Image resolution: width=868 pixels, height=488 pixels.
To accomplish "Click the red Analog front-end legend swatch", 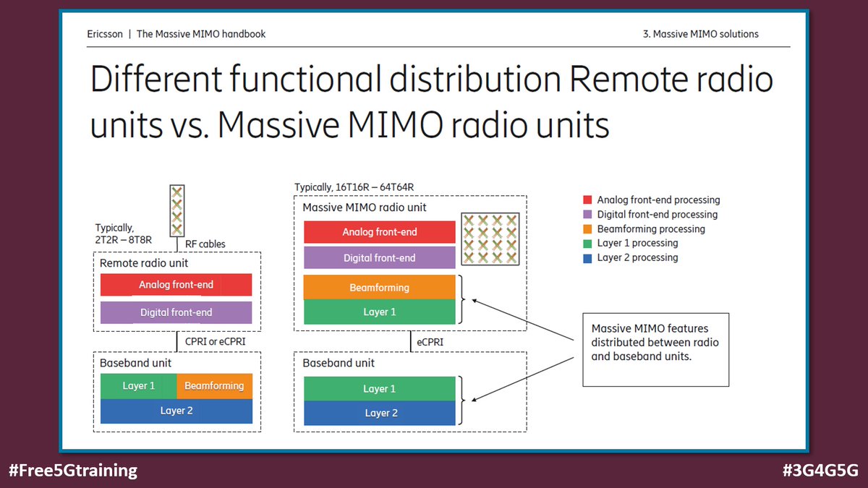I will pyautogui.click(x=588, y=200).
